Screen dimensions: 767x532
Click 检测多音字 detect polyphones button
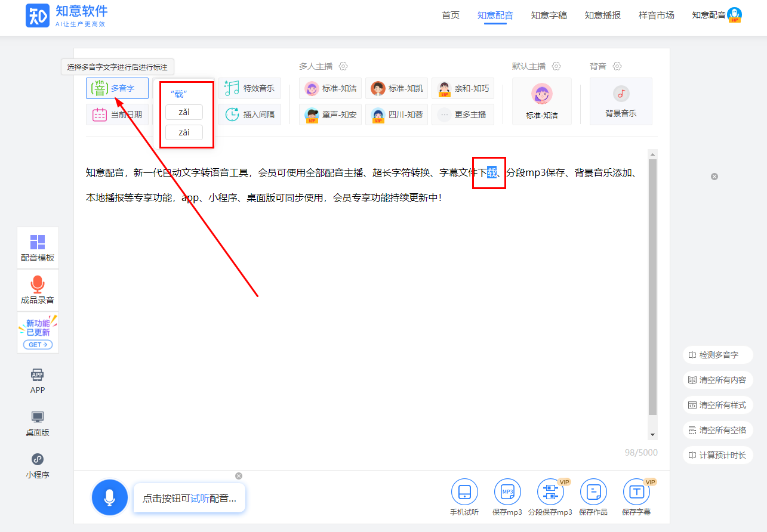(718, 355)
